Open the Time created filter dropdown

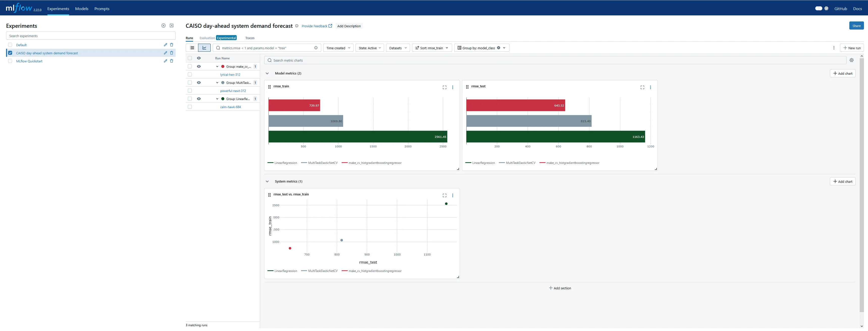[338, 48]
